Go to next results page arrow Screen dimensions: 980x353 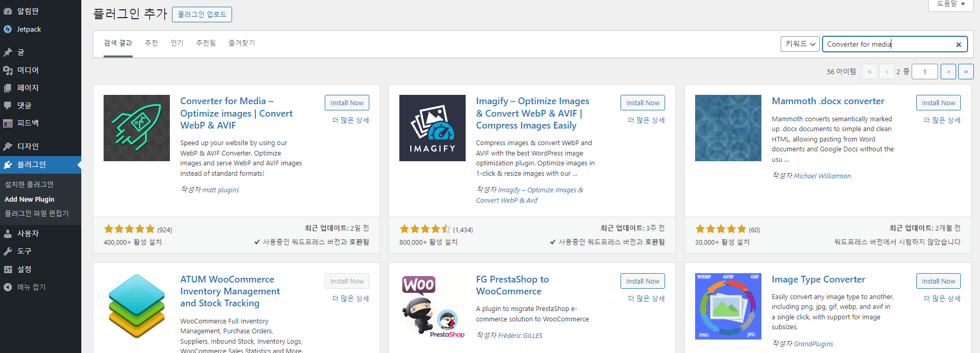tap(948, 72)
